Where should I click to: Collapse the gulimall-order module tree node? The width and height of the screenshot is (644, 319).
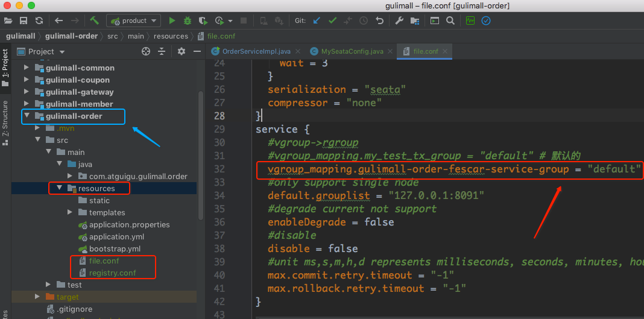[27, 116]
